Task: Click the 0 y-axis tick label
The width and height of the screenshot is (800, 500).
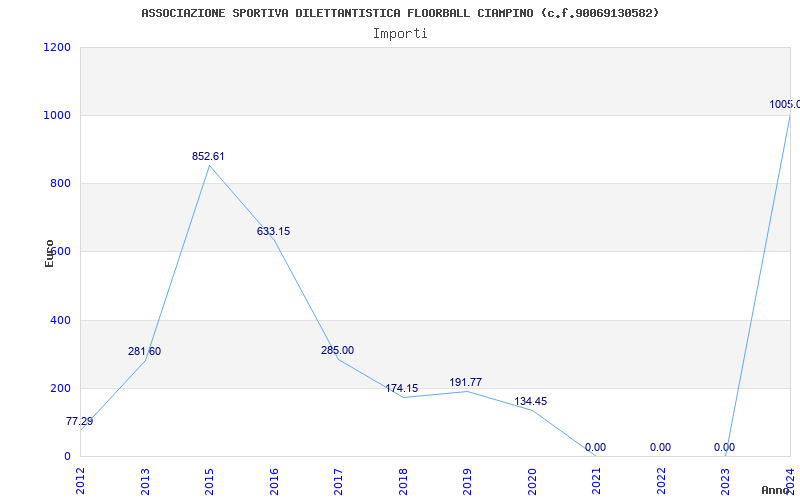Action: tap(67, 457)
